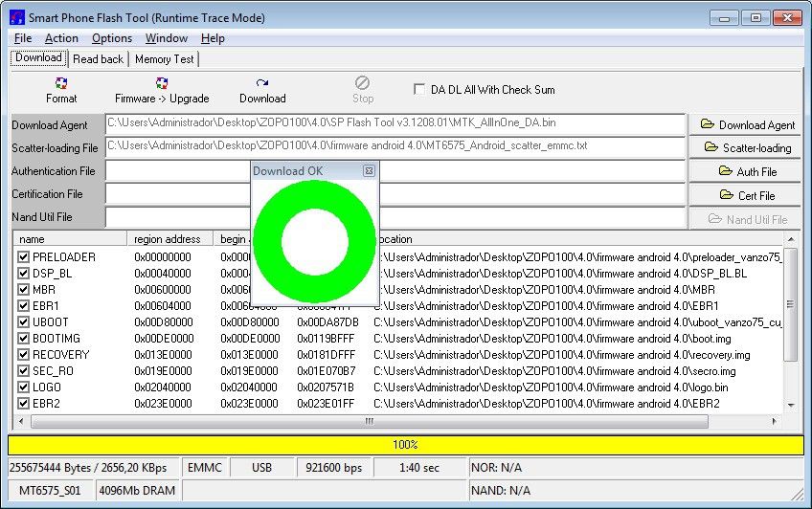Image resolution: width=812 pixels, height=509 pixels.
Task: Open the Window menu
Action: [x=167, y=38]
